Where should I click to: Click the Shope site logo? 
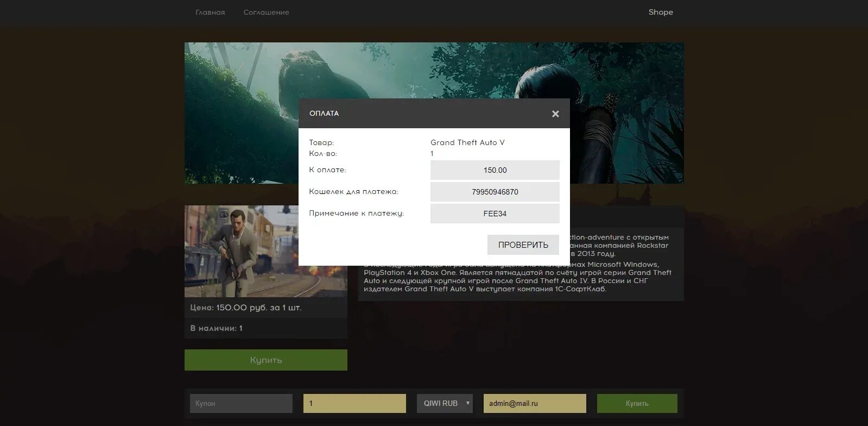point(661,12)
